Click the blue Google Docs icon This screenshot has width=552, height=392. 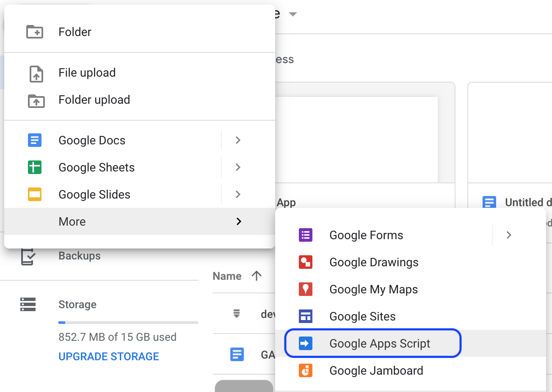tap(35, 140)
